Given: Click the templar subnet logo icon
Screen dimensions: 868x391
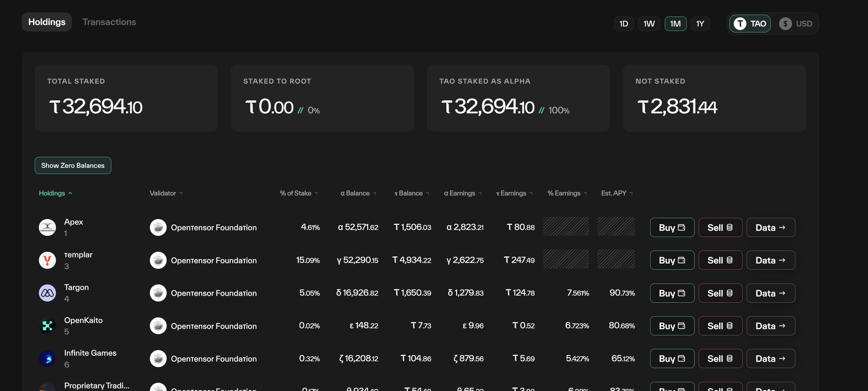Looking at the screenshot, I should tap(47, 260).
